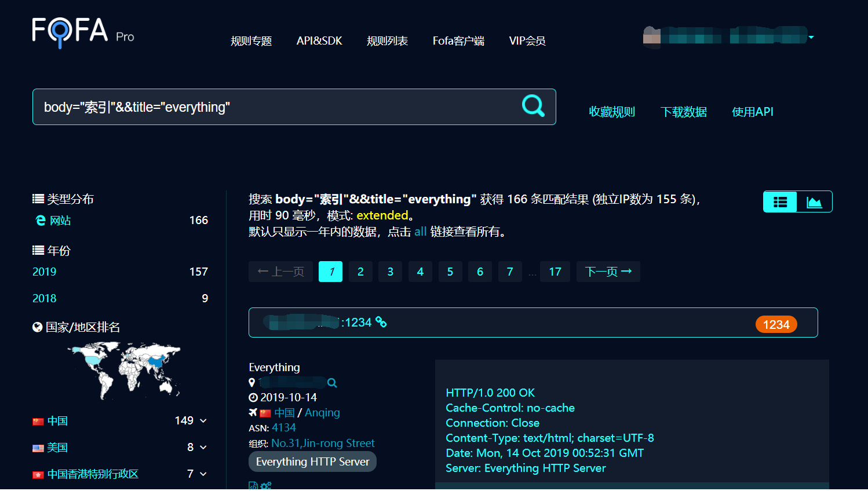
Task: Open the blurred host :1234 result link
Action: [318, 322]
